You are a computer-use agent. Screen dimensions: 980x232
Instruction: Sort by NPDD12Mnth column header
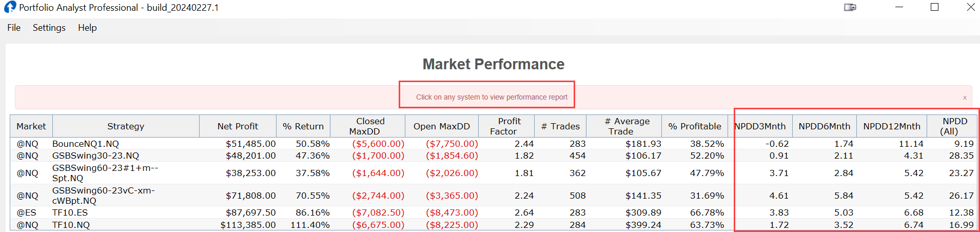(x=892, y=126)
